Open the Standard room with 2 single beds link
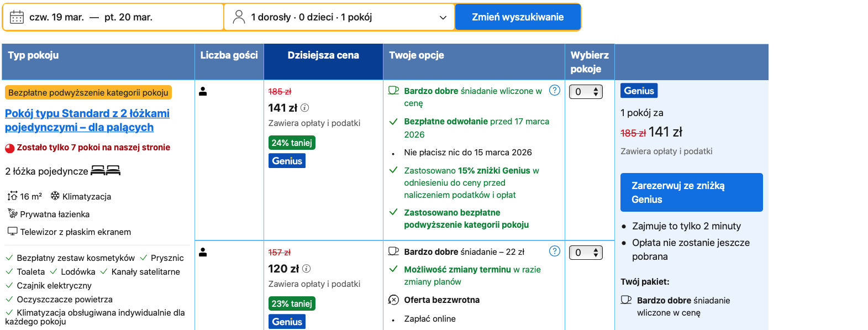Viewport: 868px width, 330px height. [87, 120]
